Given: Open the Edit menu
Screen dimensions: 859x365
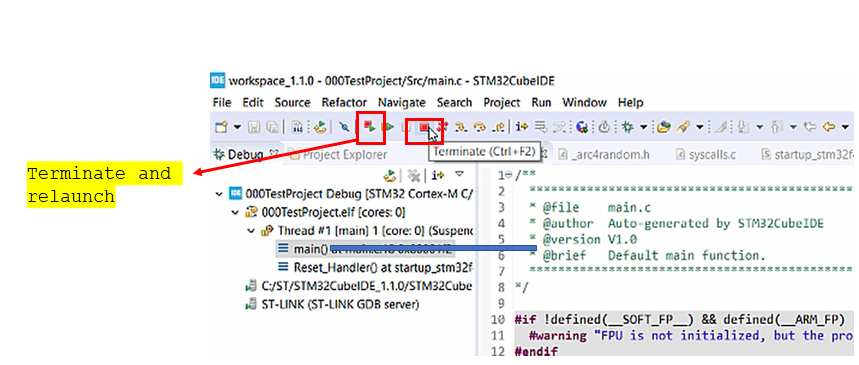Looking at the screenshot, I should [x=253, y=102].
